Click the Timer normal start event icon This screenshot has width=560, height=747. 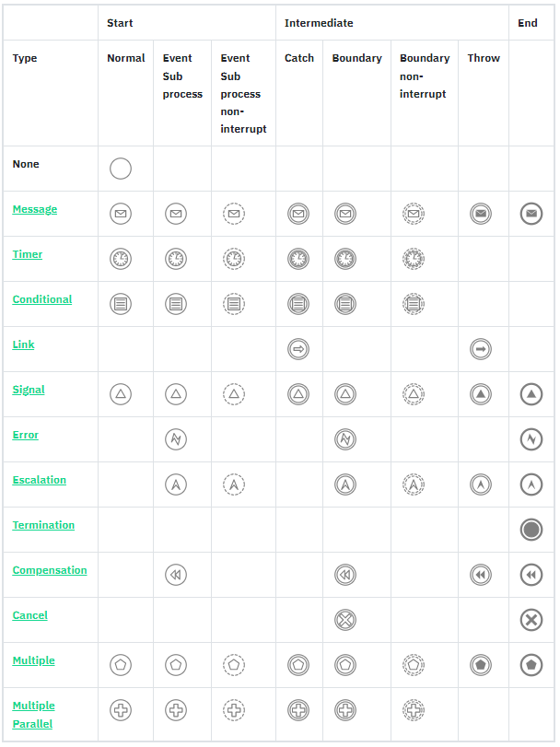pos(121,259)
